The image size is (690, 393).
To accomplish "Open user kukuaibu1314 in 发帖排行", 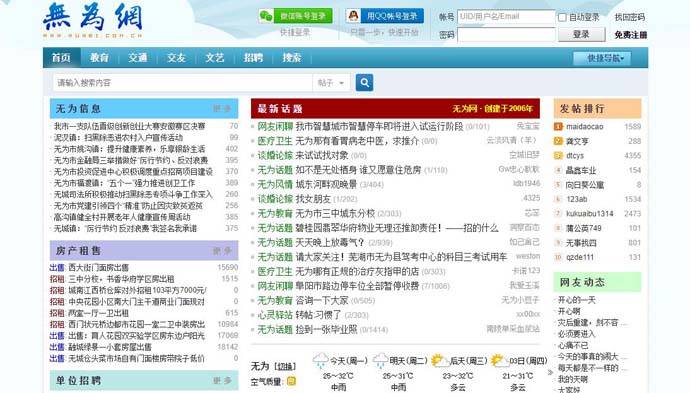I will (x=589, y=214).
